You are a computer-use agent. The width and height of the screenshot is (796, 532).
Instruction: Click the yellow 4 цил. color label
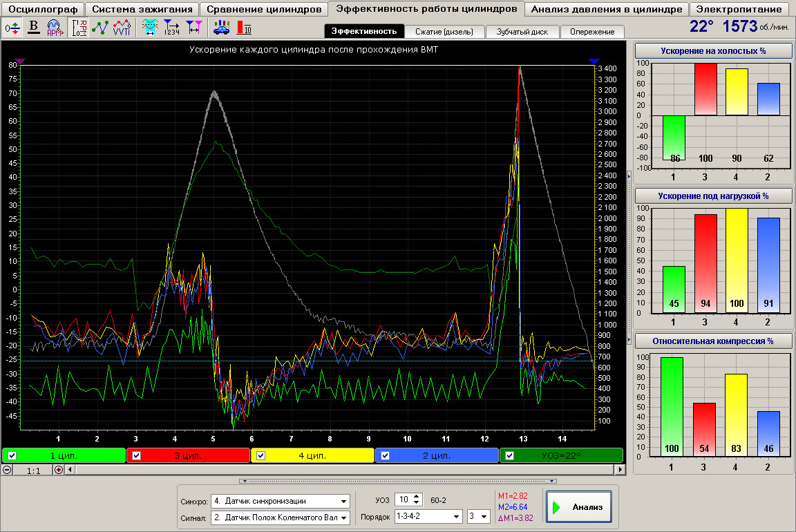point(313,455)
